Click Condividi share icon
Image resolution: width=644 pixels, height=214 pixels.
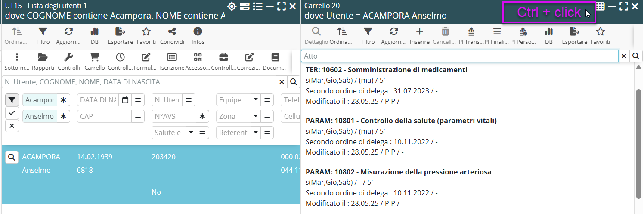(x=172, y=35)
